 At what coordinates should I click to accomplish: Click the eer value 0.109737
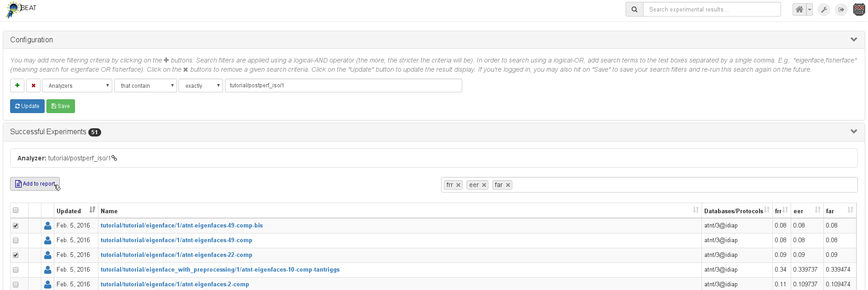pos(805,284)
